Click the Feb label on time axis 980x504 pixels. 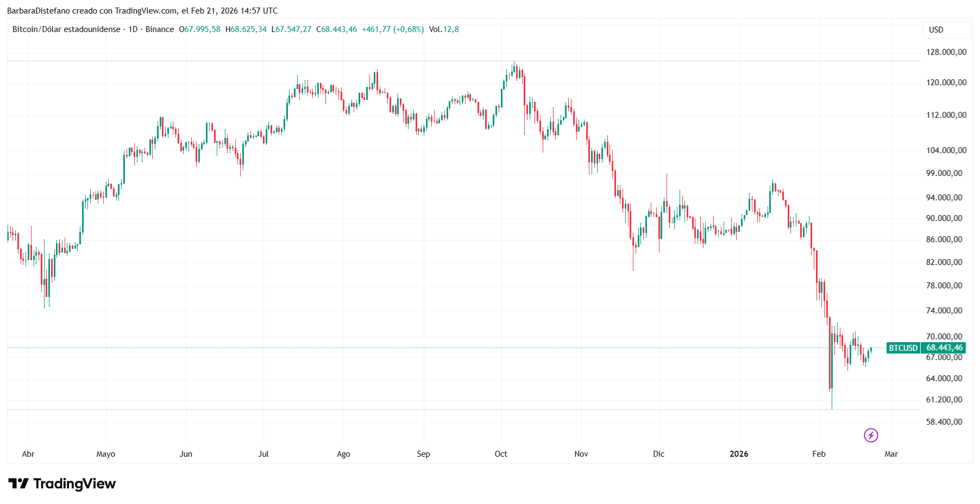[x=819, y=454]
